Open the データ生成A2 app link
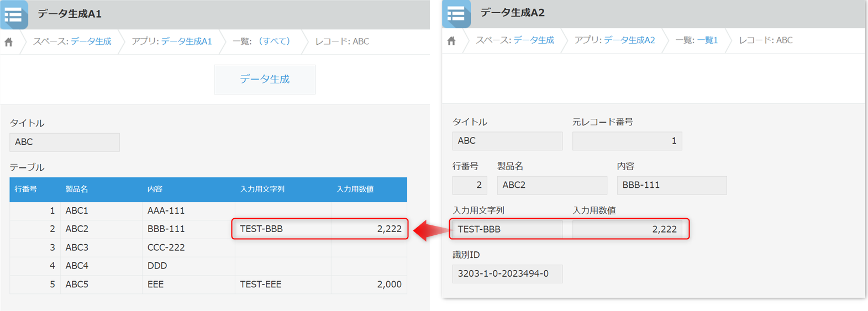868x311 pixels. coord(629,40)
